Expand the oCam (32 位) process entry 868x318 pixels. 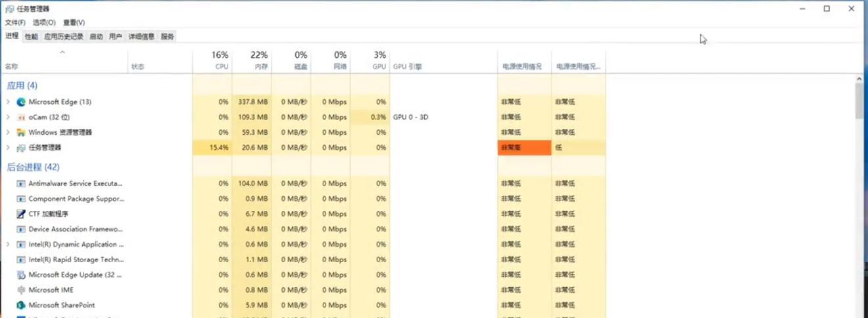click(x=8, y=117)
